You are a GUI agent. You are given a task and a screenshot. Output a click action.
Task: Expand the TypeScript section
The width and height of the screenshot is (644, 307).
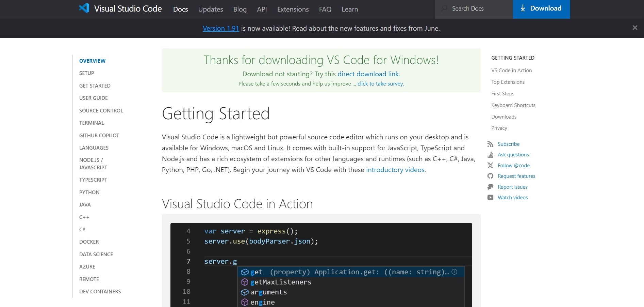click(x=93, y=180)
